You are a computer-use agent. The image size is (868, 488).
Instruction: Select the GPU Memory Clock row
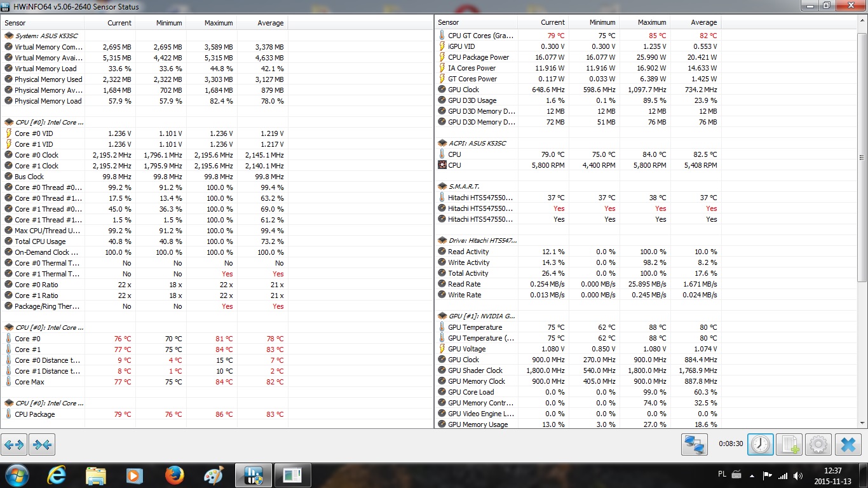point(578,381)
